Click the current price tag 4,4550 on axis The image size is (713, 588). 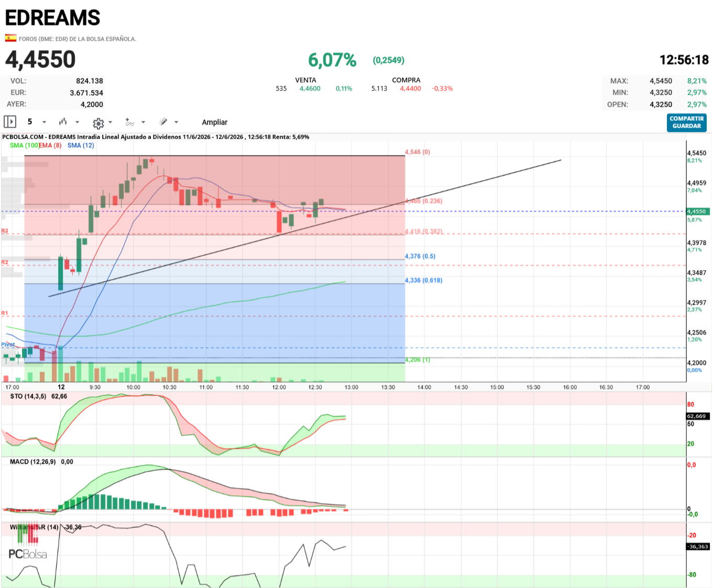tap(698, 212)
